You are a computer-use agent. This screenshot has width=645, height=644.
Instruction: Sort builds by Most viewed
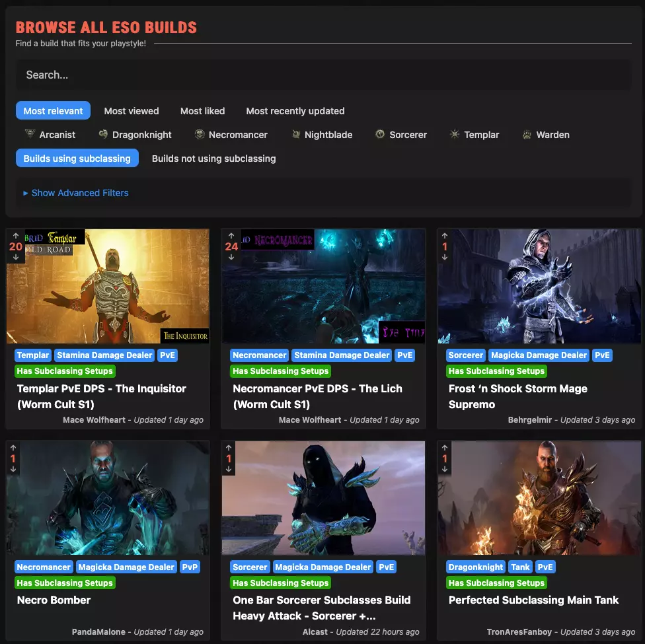[x=132, y=110]
